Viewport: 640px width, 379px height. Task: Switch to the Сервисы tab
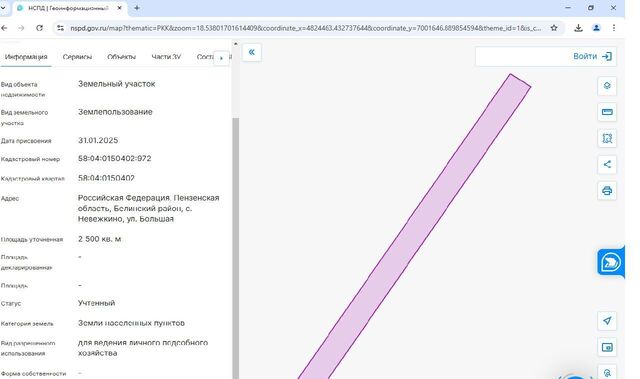77,57
